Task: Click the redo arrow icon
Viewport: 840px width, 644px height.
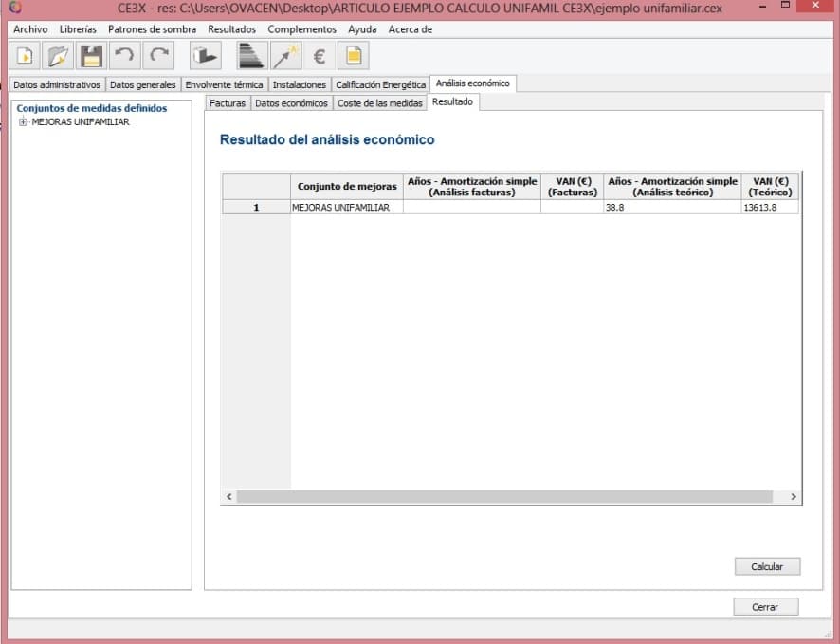Action: 158,57
